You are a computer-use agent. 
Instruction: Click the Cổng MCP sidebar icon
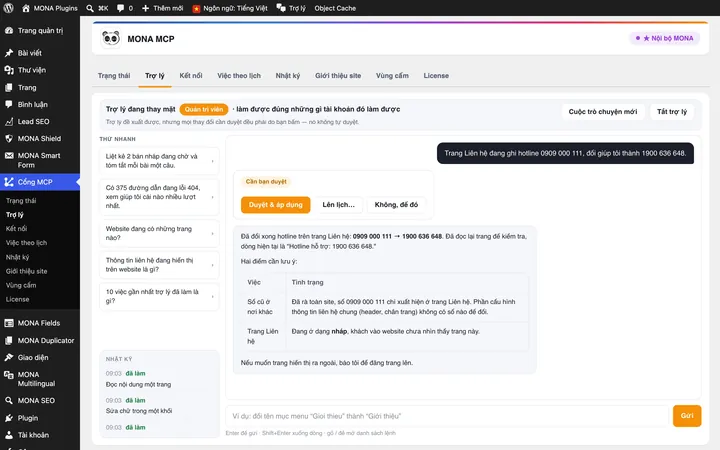(9, 182)
